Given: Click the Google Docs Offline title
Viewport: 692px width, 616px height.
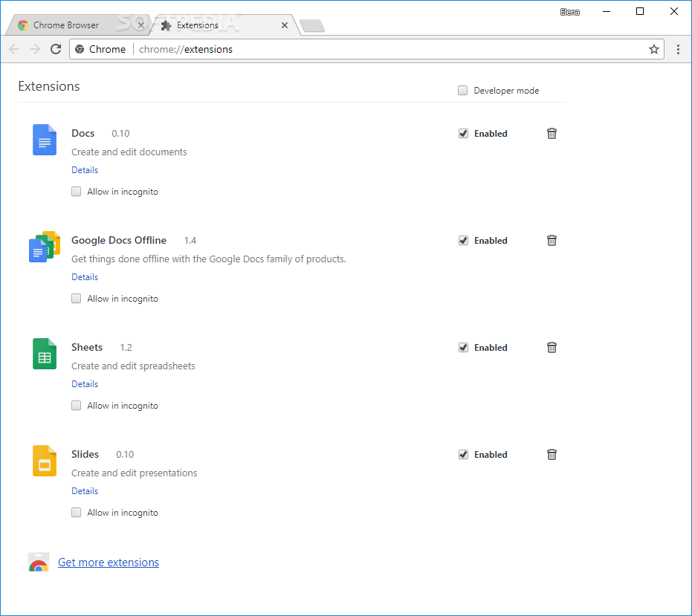Looking at the screenshot, I should tap(119, 241).
